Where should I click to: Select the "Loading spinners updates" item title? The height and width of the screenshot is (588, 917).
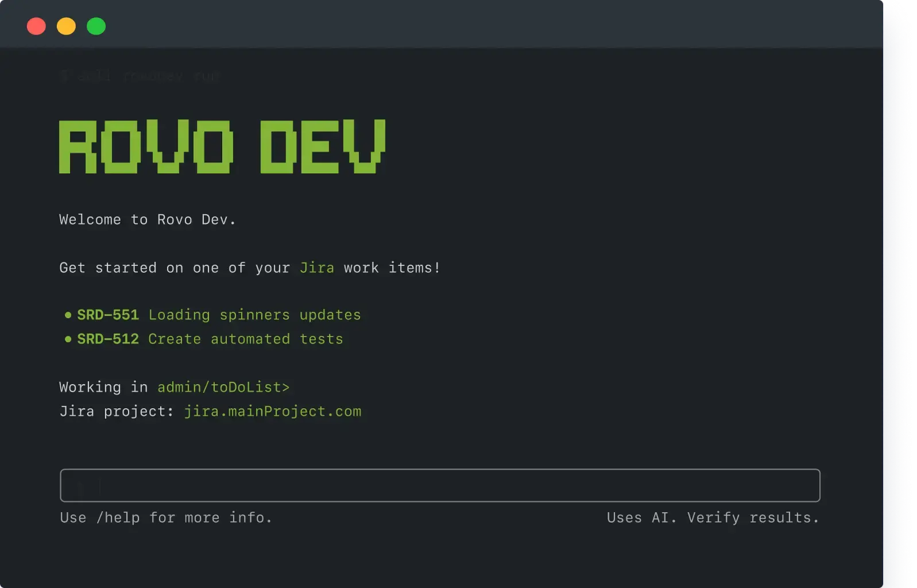click(x=254, y=315)
